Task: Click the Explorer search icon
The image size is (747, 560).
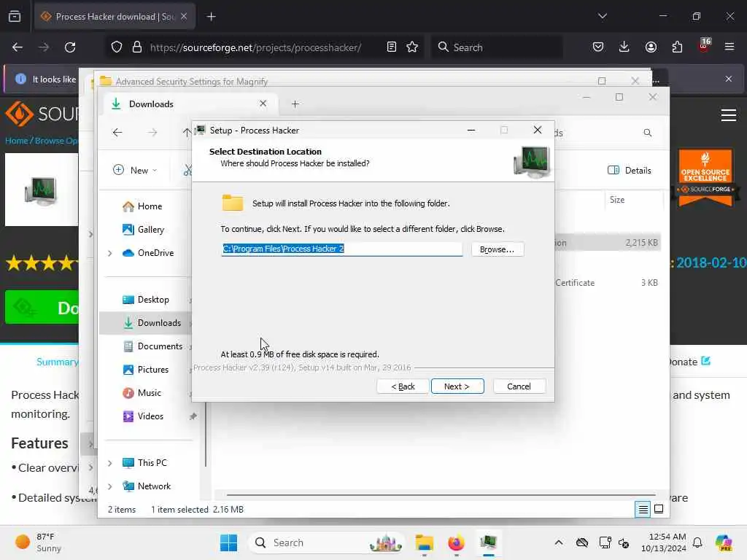Action: coord(647,133)
